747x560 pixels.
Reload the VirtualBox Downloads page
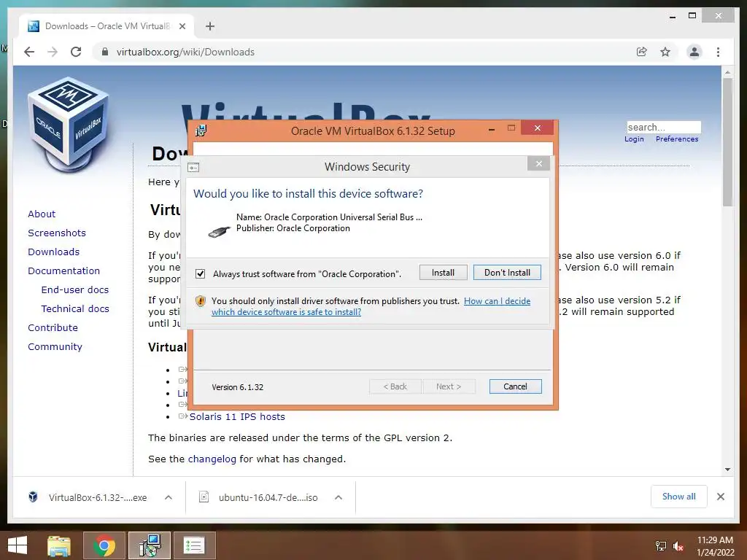coord(76,52)
